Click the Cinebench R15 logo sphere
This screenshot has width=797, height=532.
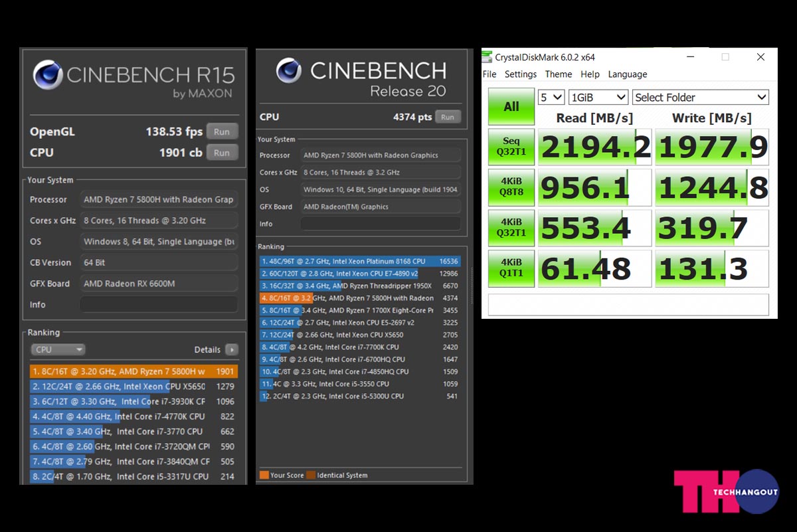pyautogui.click(x=48, y=75)
